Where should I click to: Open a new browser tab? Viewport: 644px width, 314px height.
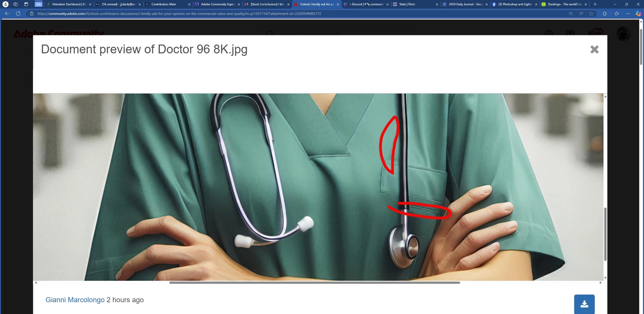(x=595, y=4)
